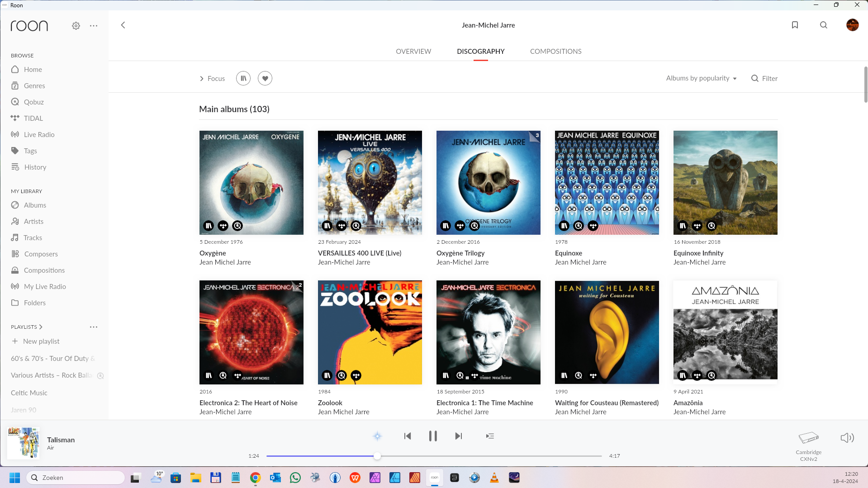Open the VERSAILLES 400 LIVE album cover

[370, 182]
